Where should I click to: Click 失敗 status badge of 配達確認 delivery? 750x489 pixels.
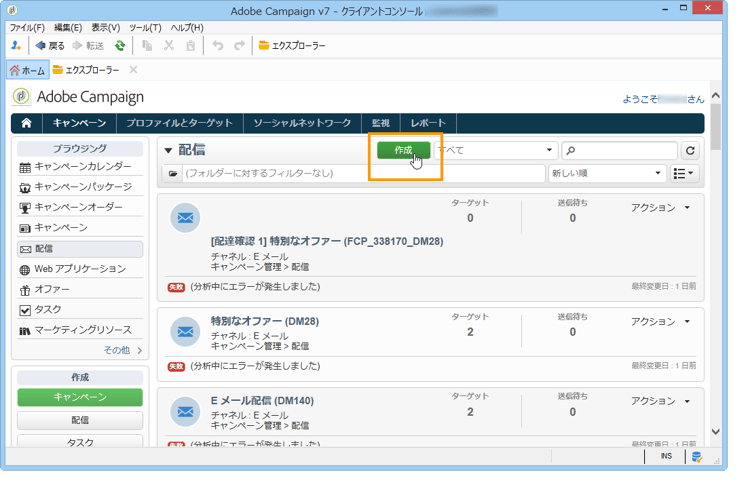point(176,287)
